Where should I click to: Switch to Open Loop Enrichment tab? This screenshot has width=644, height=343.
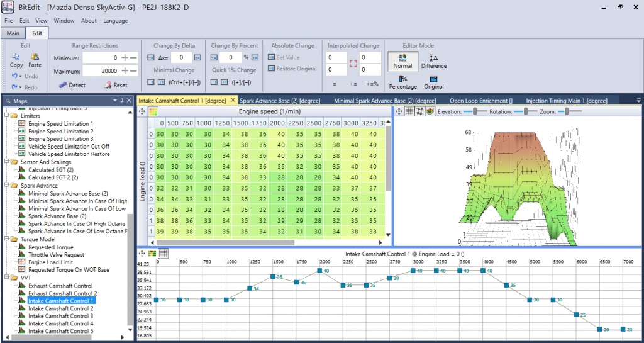(481, 100)
